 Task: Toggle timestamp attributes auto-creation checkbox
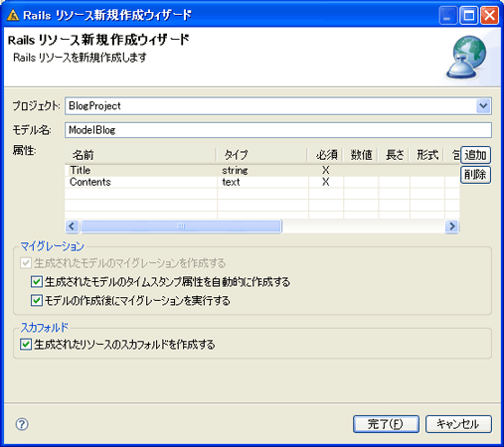pyautogui.click(x=37, y=282)
